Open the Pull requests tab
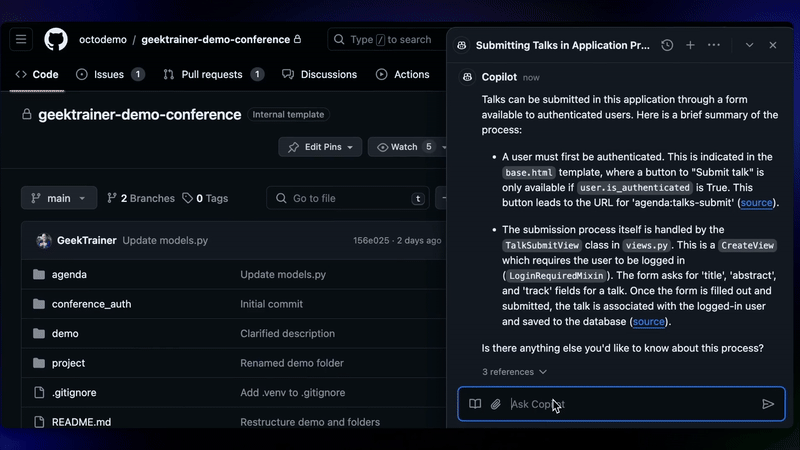This screenshot has width=800, height=450. coord(213,74)
